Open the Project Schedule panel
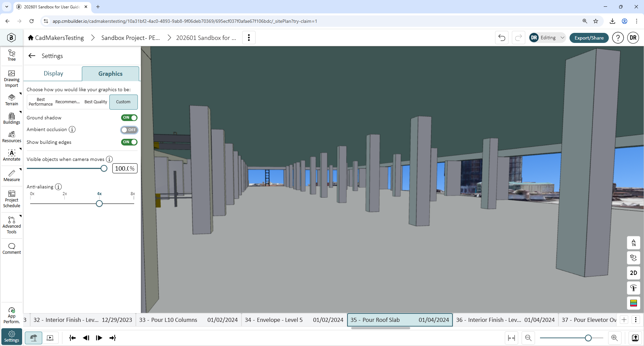 (12, 199)
